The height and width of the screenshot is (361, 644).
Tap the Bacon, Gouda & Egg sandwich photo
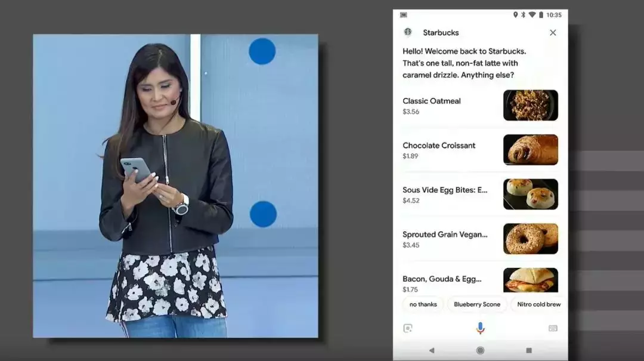[x=531, y=280]
